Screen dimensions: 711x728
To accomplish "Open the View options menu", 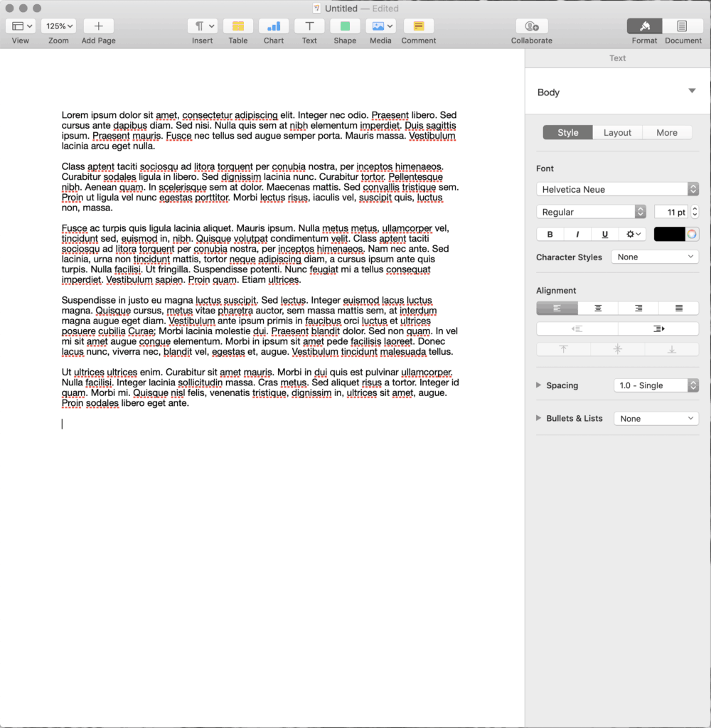I will point(21,26).
